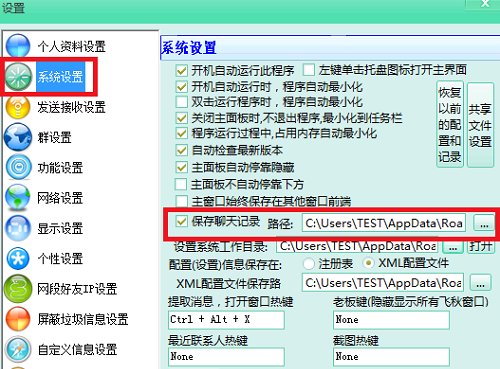Screen dimensions: 500x369
Task: Click the green 系统设置 sidebar icon
Action: tap(18, 77)
